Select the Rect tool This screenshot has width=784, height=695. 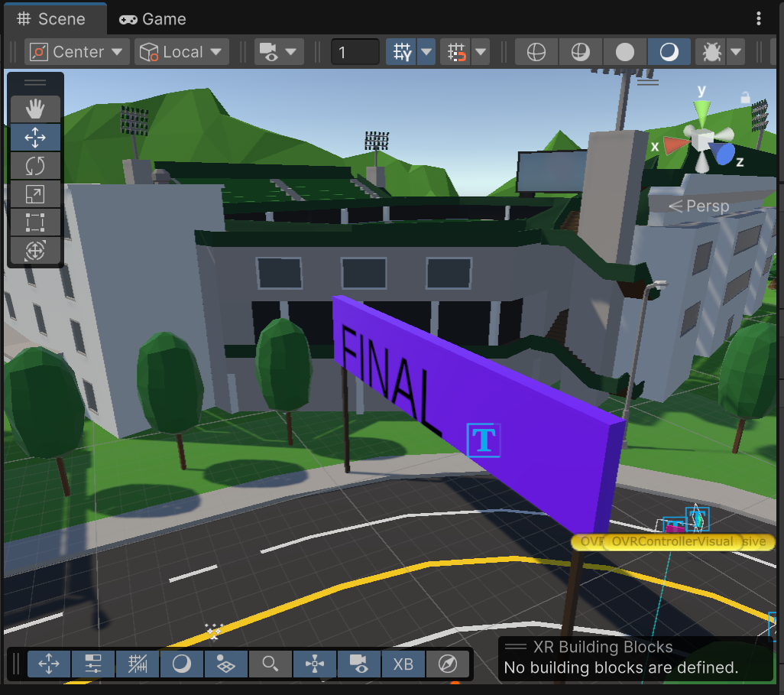click(x=35, y=222)
